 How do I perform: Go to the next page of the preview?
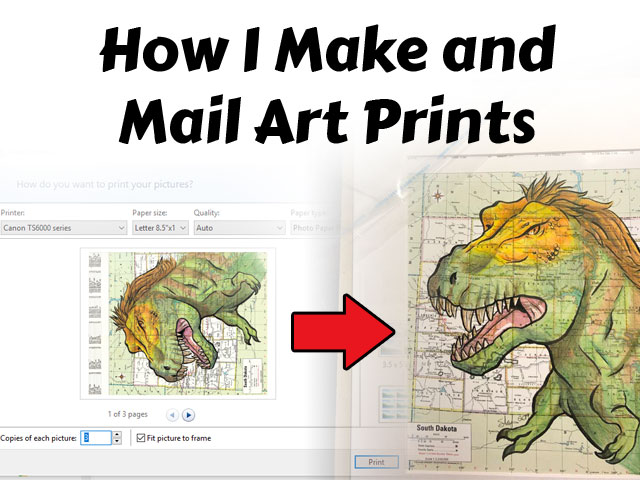pos(188,415)
